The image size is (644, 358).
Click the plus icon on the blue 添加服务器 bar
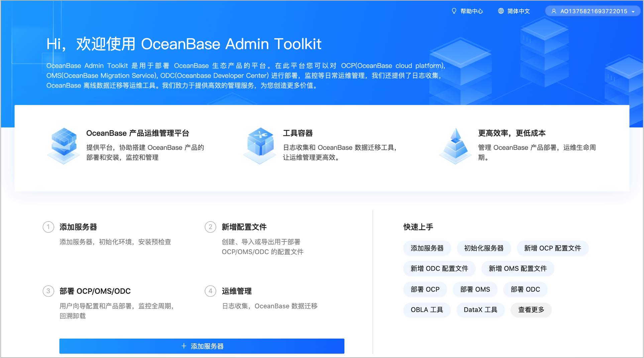coord(184,346)
